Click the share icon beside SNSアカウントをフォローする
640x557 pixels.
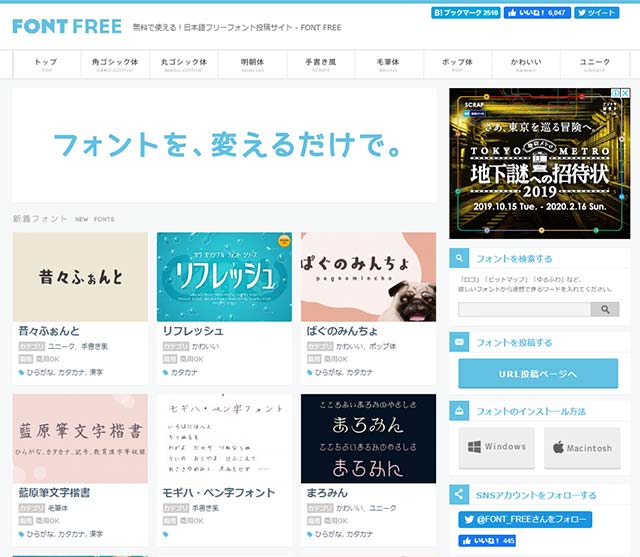click(x=459, y=495)
